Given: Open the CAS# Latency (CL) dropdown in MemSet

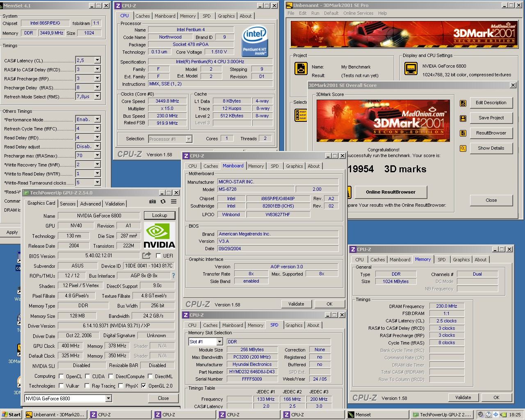Looking at the screenshot, I should pyautogui.click(x=97, y=60).
